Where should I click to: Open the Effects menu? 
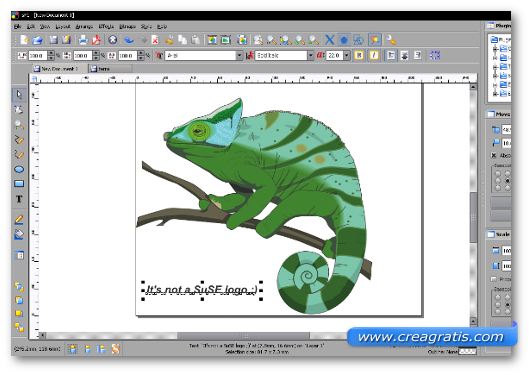[x=106, y=26]
